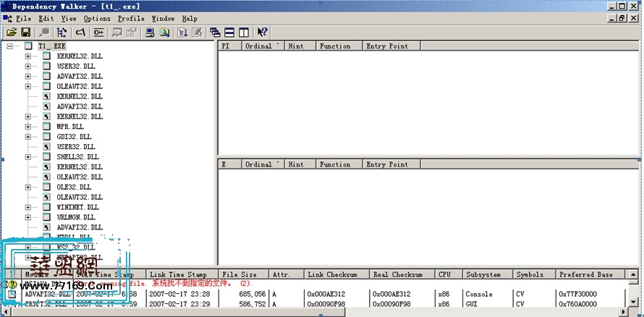The image size is (644, 317).
Task: Toggle Undecorate C++ Functions button
Action: [x=98, y=32]
